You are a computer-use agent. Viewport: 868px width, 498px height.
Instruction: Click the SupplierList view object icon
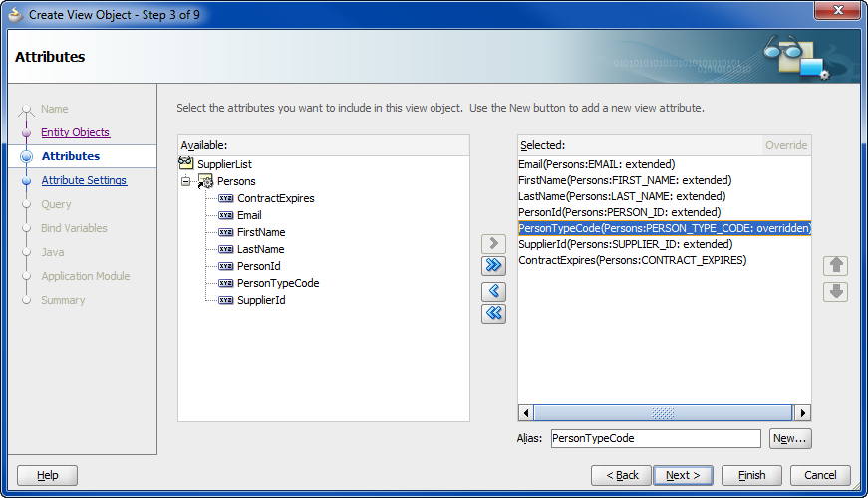point(186,163)
